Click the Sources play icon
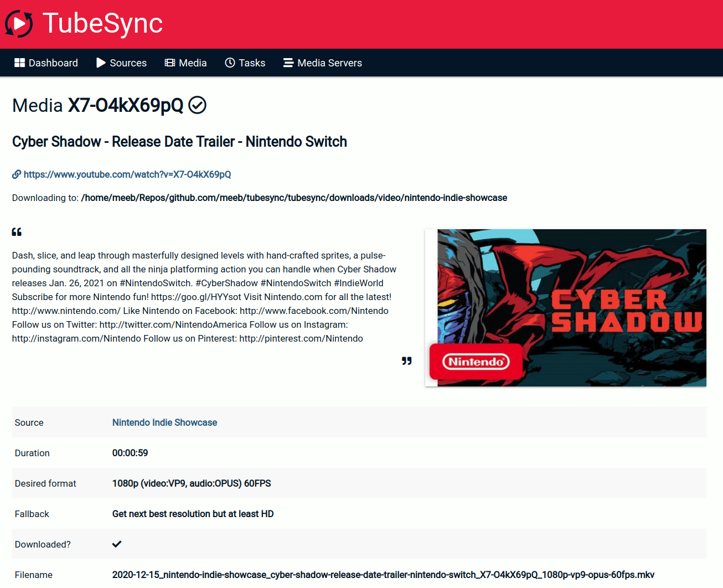 coord(101,63)
